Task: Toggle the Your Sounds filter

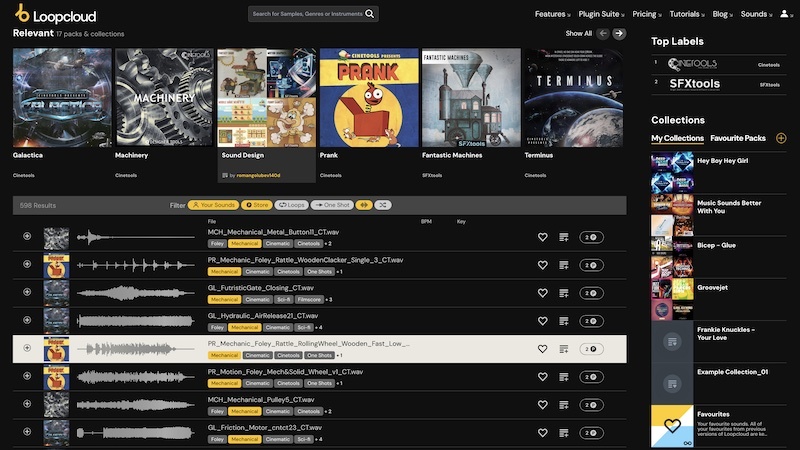Action: 214,205
